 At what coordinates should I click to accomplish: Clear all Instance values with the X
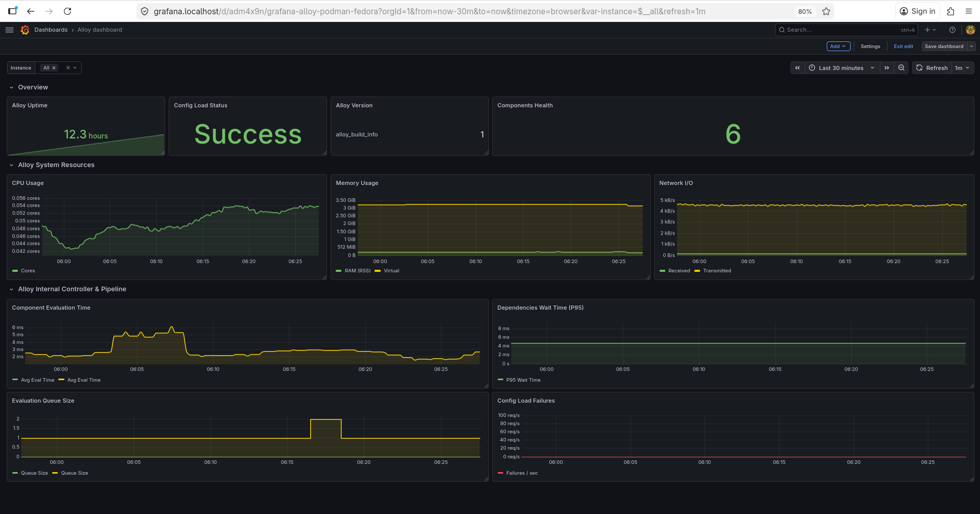point(68,68)
